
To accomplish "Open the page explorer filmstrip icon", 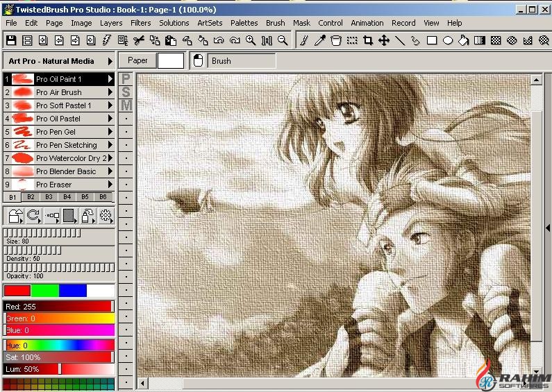I will click(27, 40).
